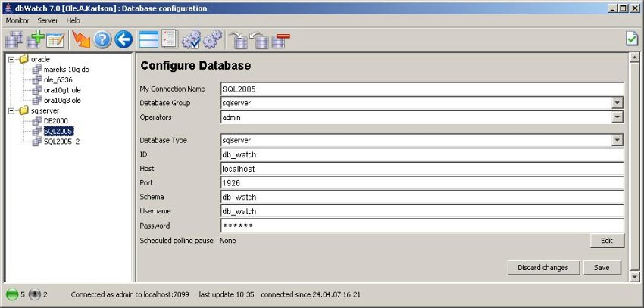Screen dimensions: 644x308
Task: Click database icon with right-curving arrow
Action: coord(238,40)
